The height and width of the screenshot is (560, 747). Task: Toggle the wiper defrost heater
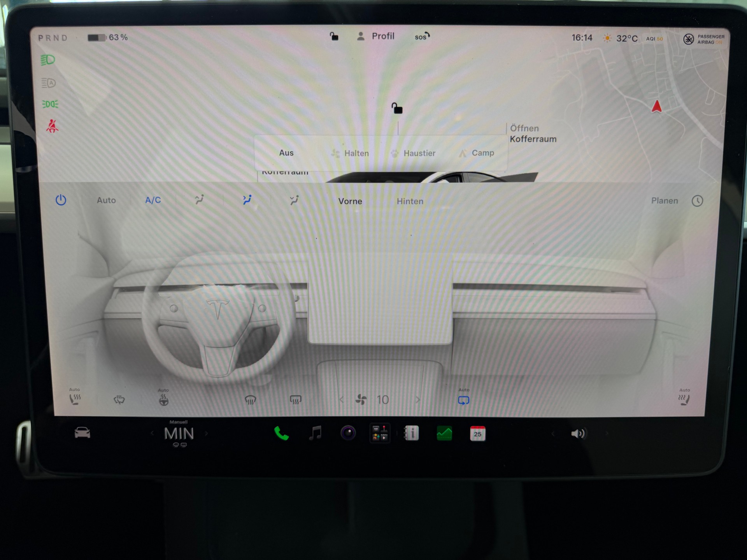pos(119,399)
